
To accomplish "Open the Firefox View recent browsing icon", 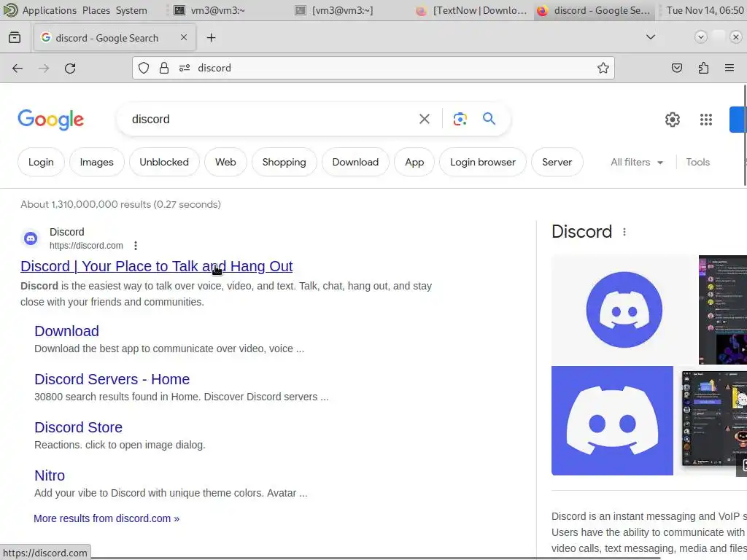I will point(15,38).
